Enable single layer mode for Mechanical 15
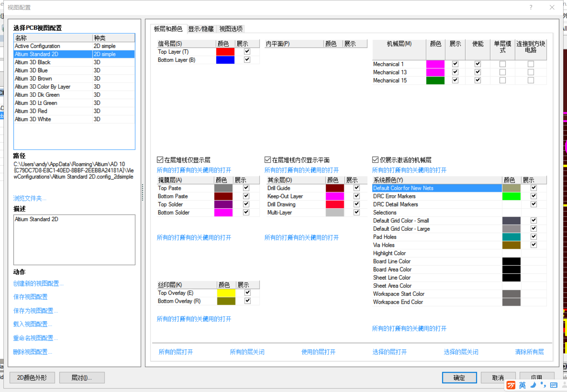 pyautogui.click(x=503, y=80)
